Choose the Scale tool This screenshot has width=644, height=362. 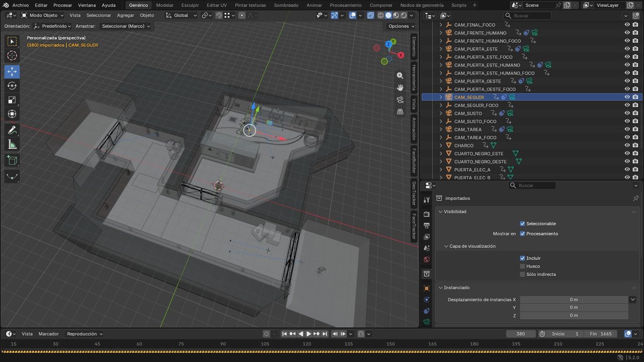[12, 100]
